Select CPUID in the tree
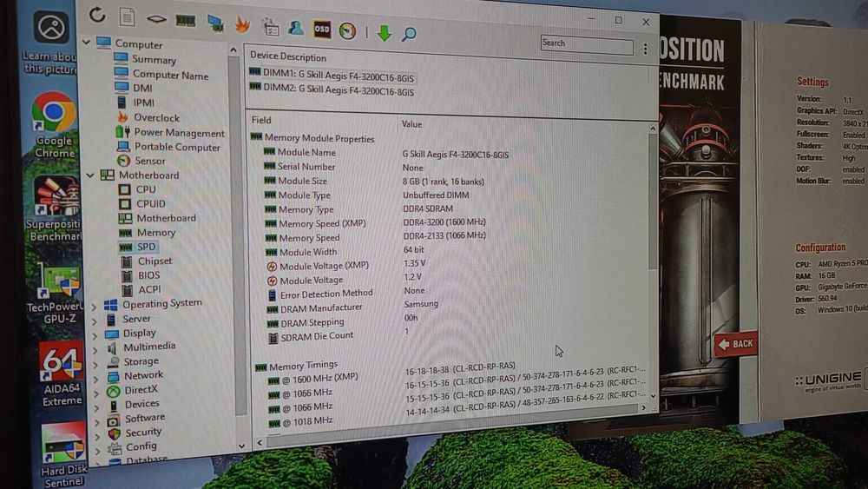The height and width of the screenshot is (489, 868). (150, 204)
